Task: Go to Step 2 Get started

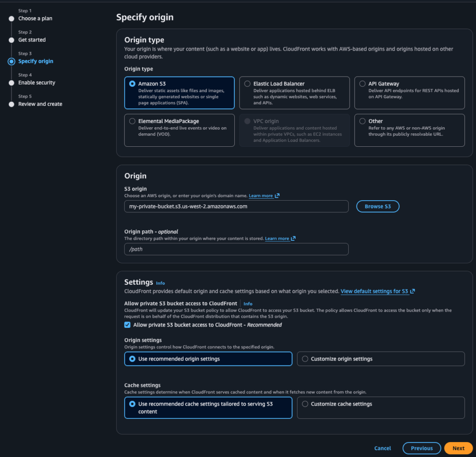Action: coord(32,40)
